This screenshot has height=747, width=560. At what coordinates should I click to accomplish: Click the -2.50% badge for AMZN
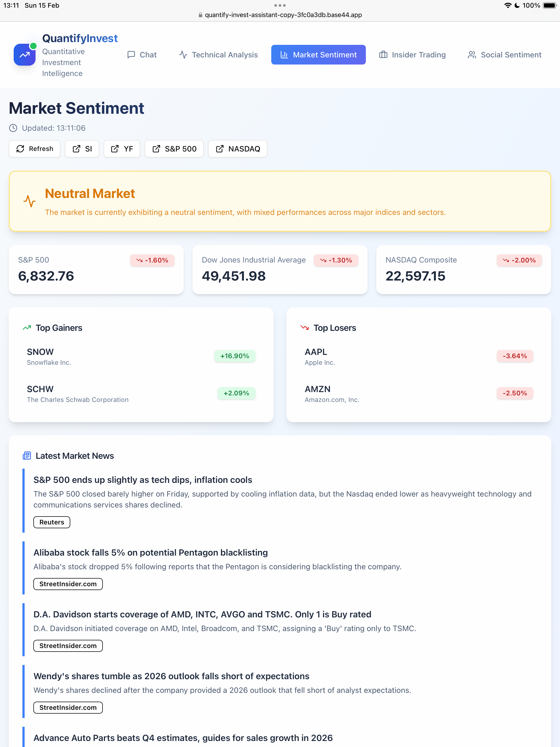click(x=515, y=393)
